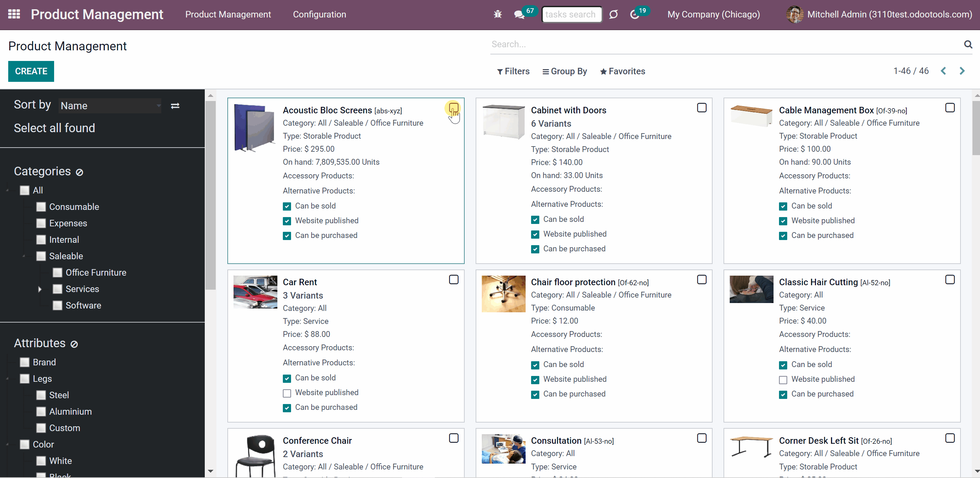Select Acoustic Bloc Screens card checkbox
Screen dimensions: 980x478
(x=453, y=108)
